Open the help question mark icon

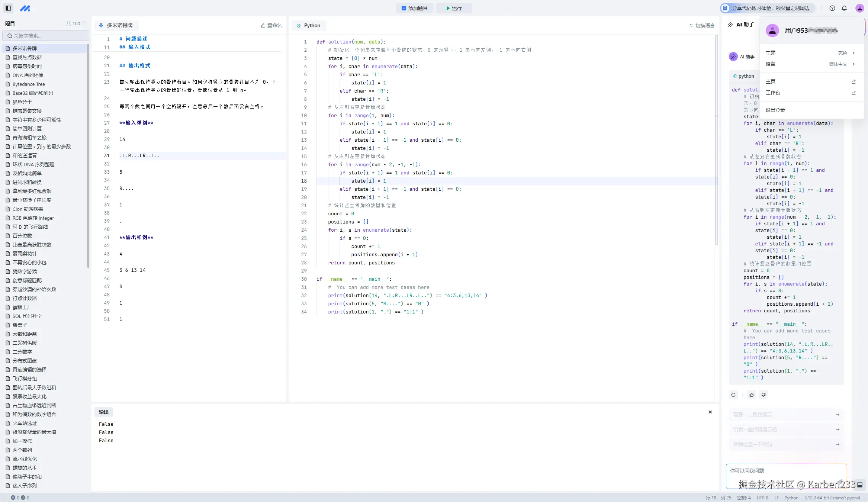pyautogui.click(x=832, y=8)
